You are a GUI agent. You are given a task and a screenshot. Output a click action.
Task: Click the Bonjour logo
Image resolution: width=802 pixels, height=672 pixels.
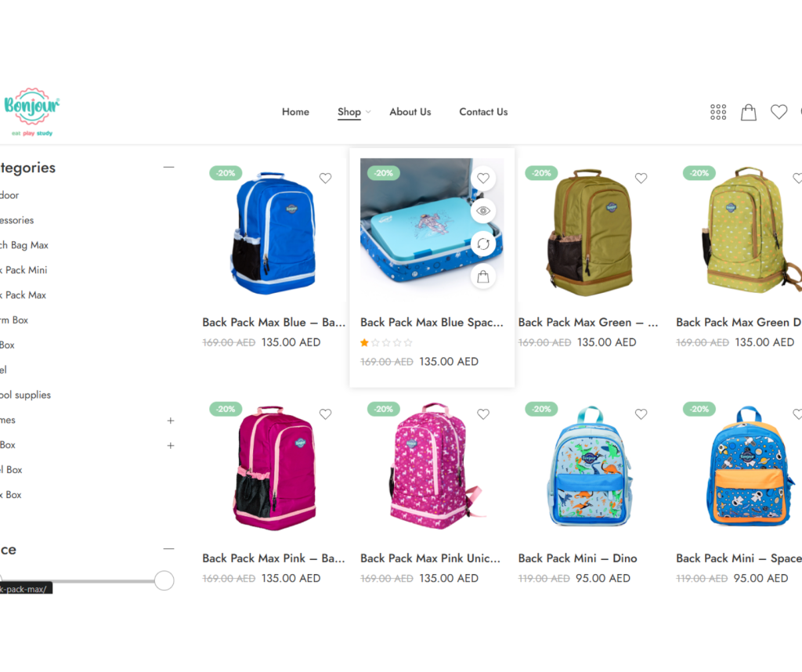(x=31, y=111)
